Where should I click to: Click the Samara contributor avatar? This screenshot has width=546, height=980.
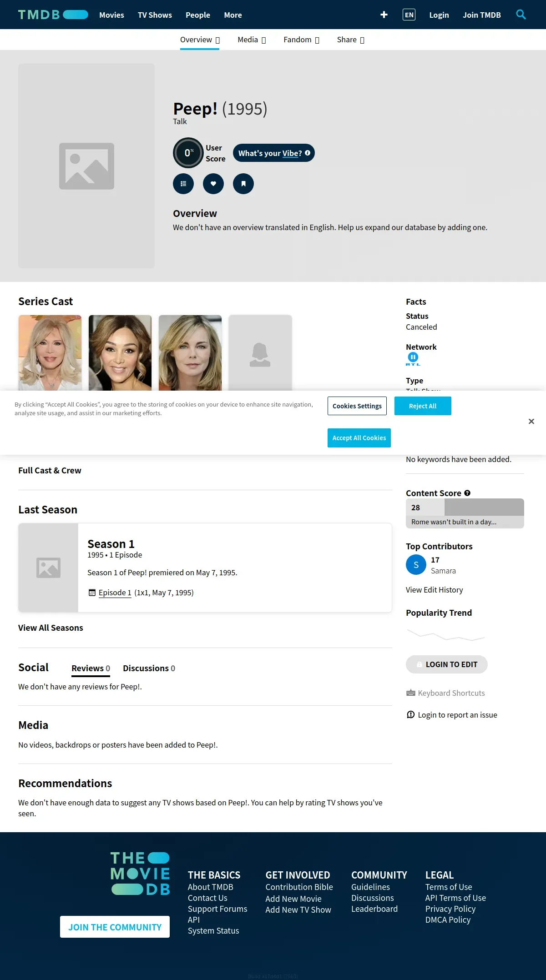coord(416,565)
